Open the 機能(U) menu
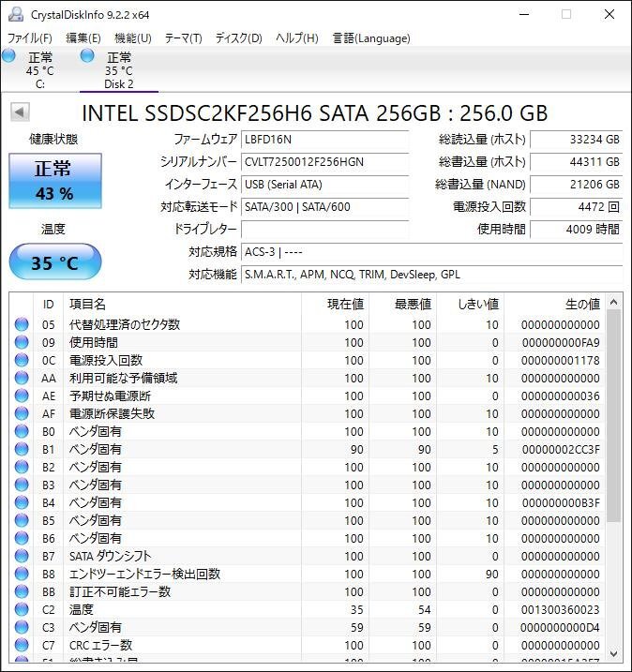The height and width of the screenshot is (672, 632). pos(133,38)
